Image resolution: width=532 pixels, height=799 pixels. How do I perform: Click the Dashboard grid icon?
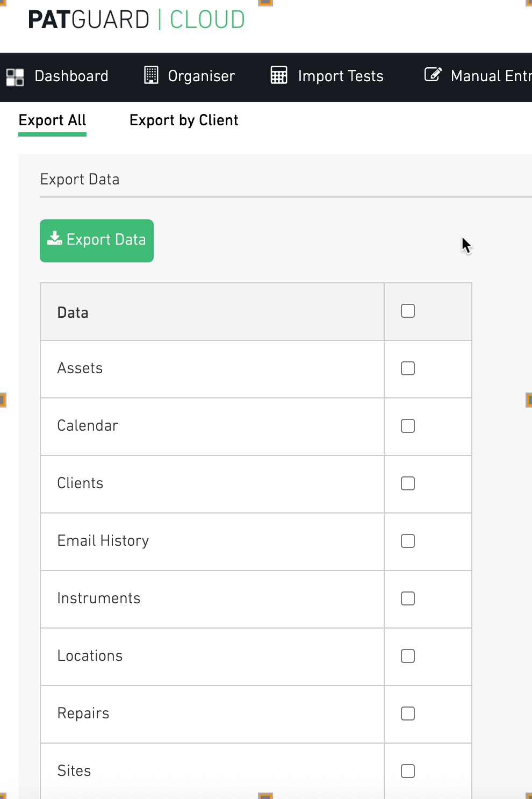pyautogui.click(x=15, y=77)
